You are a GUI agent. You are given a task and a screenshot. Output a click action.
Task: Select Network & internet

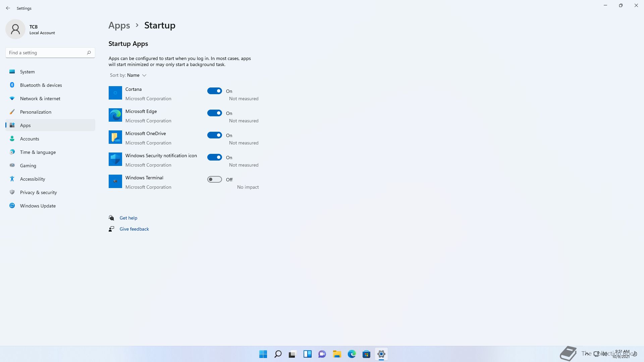pyautogui.click(x=50, y=99)
